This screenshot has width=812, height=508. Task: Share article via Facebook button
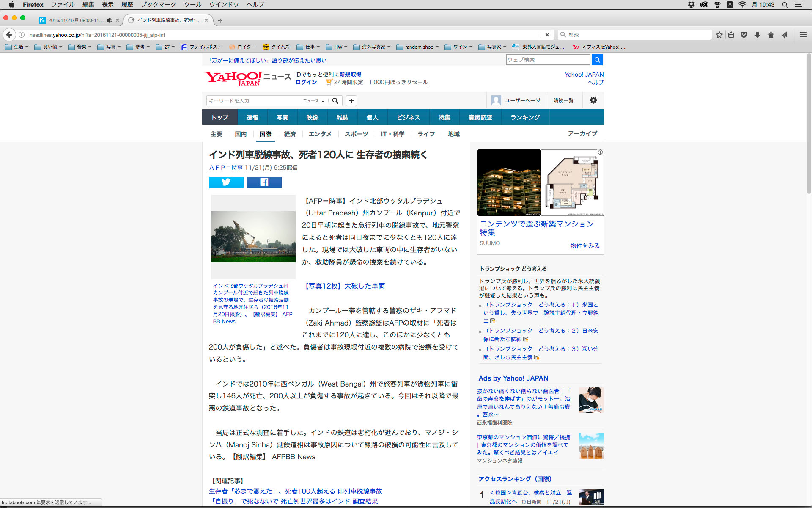(x=264, y=182)
